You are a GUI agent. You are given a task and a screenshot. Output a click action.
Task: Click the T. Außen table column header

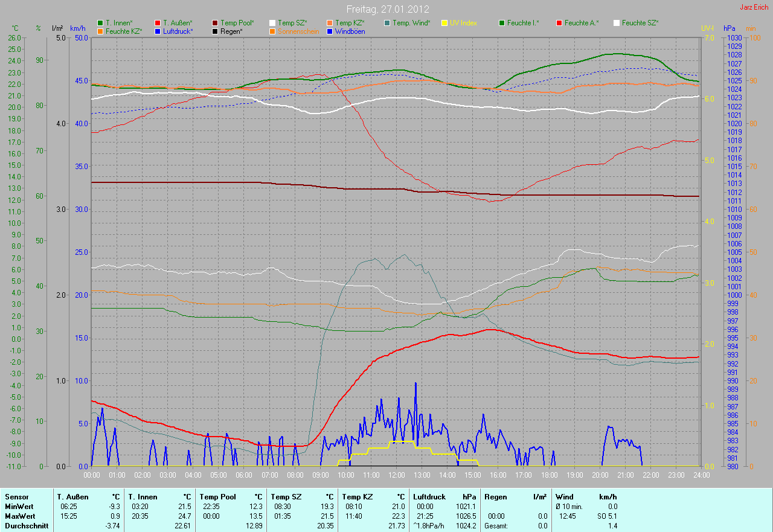72,497
